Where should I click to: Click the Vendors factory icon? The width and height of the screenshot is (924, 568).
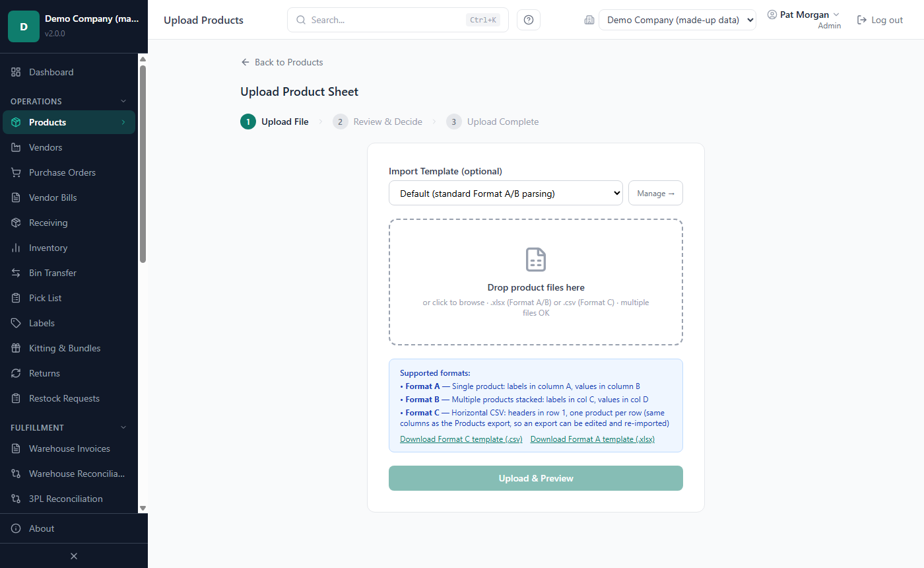point(16,147)
